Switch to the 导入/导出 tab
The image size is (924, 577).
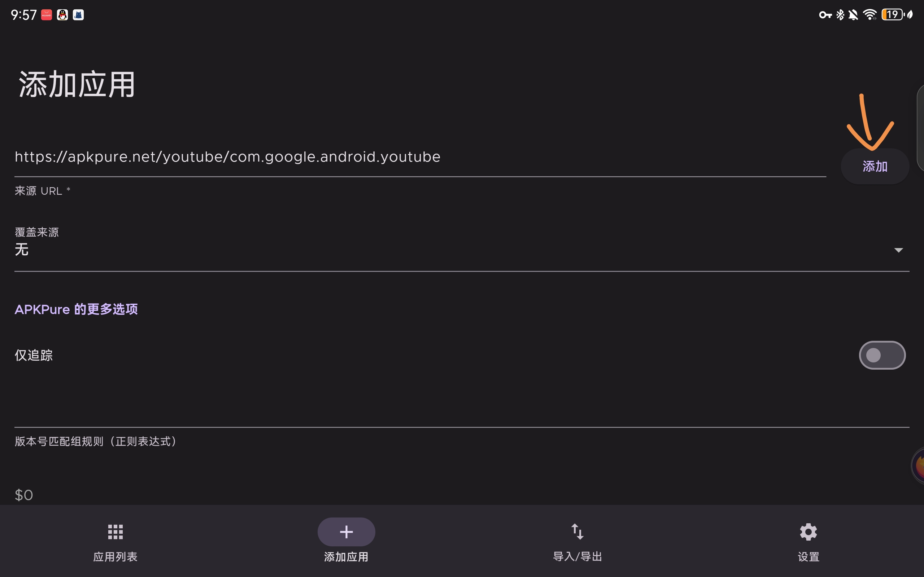577,556
